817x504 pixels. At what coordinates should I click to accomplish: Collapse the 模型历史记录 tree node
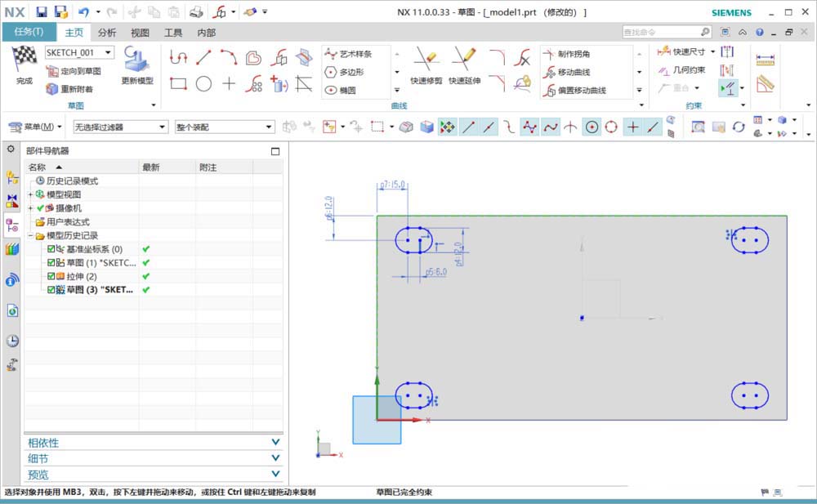point(30,235)
